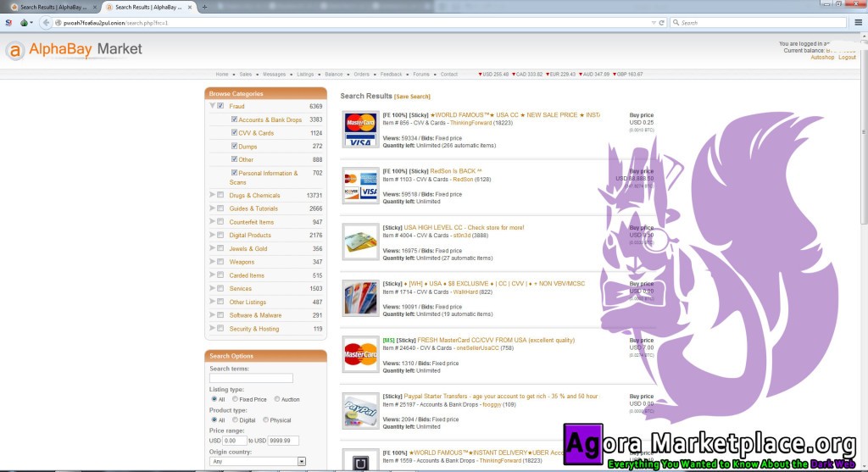This screenshot has width=868, height=472.
Task: Open the FRESH MasterCard listing thumbnail
Action: [360, 354]
